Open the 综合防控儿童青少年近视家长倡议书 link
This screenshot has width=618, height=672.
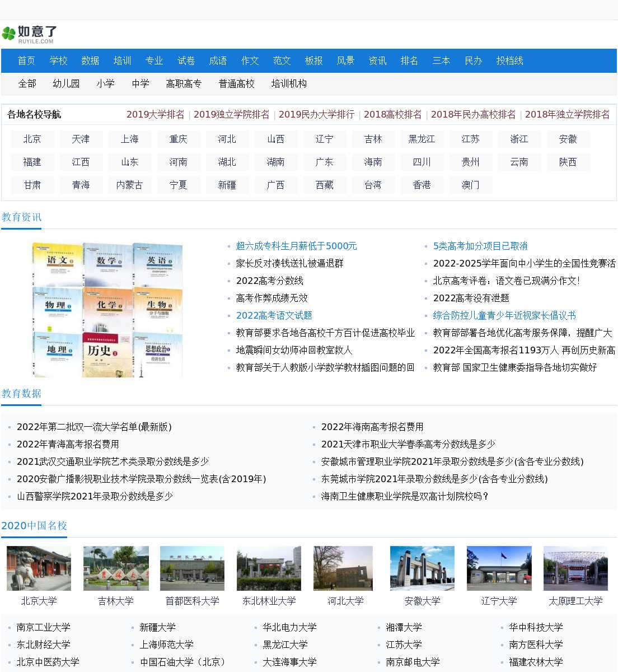tap(504, 315)
